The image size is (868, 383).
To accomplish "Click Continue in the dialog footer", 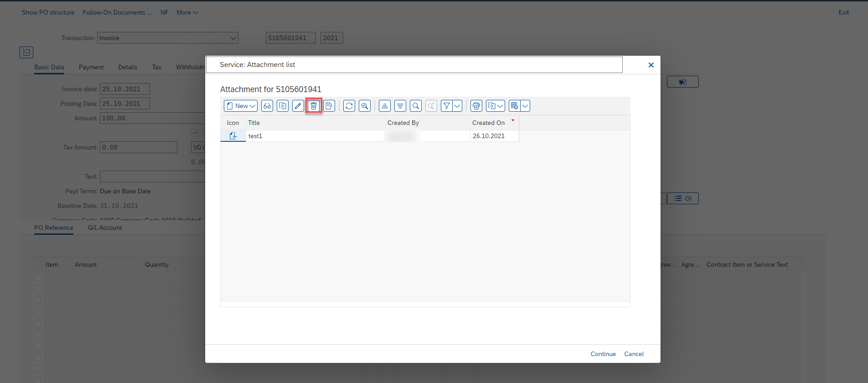I will point(603,354).
